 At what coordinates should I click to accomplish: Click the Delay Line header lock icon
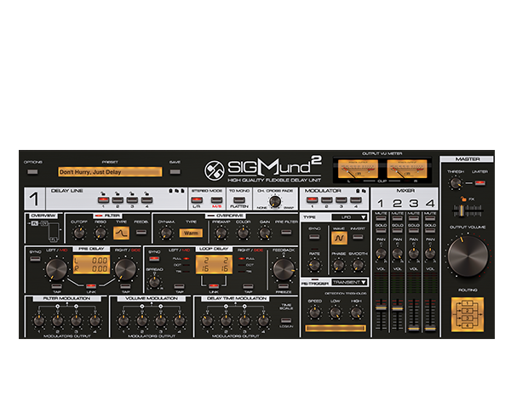pos(170,191)
